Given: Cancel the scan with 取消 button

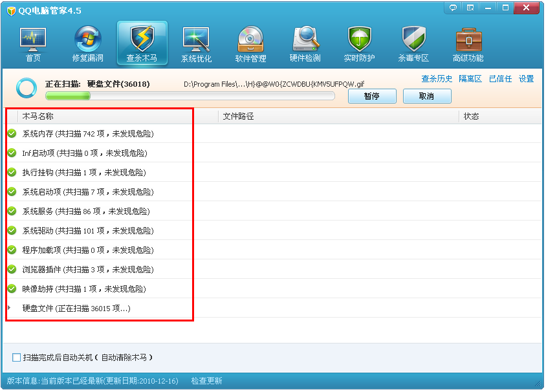Looking at the screenshot, I should [x=427, y=96].
